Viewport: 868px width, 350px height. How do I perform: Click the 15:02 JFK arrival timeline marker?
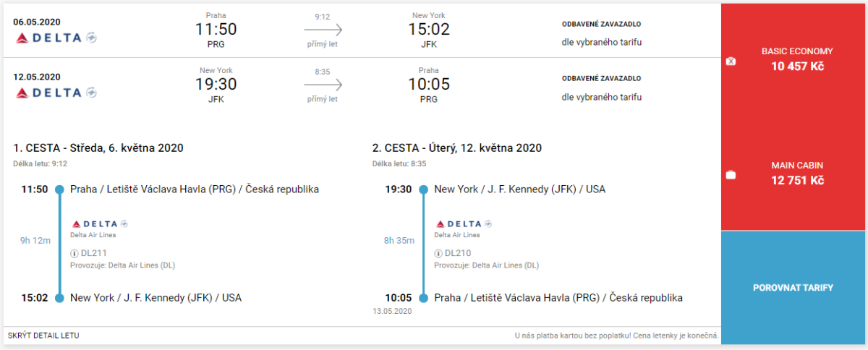(59, 298)
